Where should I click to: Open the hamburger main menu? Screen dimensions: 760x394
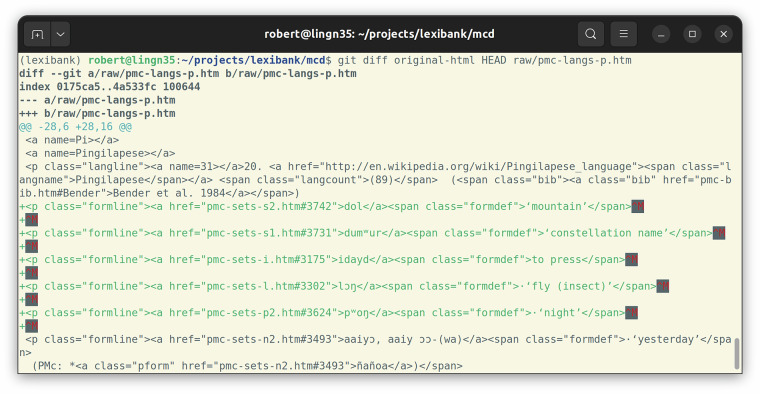623,34
